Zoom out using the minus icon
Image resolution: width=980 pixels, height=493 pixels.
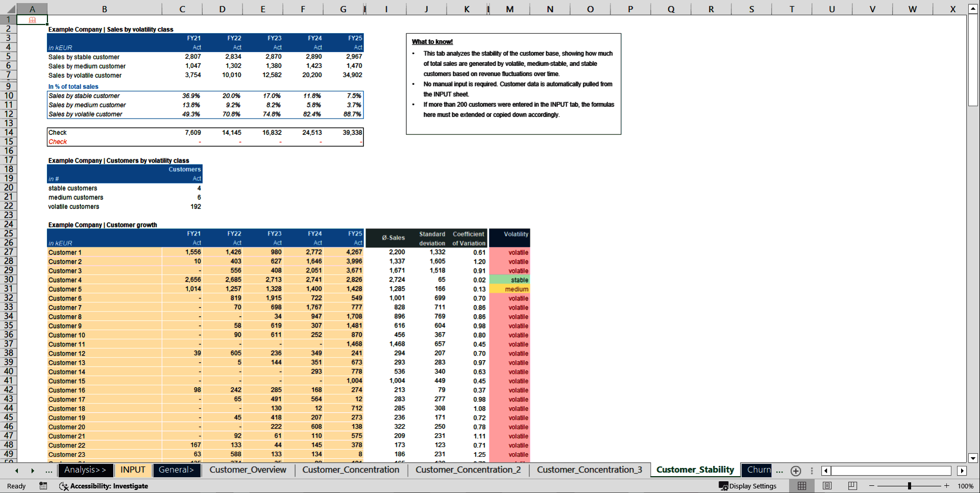coord(871,486)
